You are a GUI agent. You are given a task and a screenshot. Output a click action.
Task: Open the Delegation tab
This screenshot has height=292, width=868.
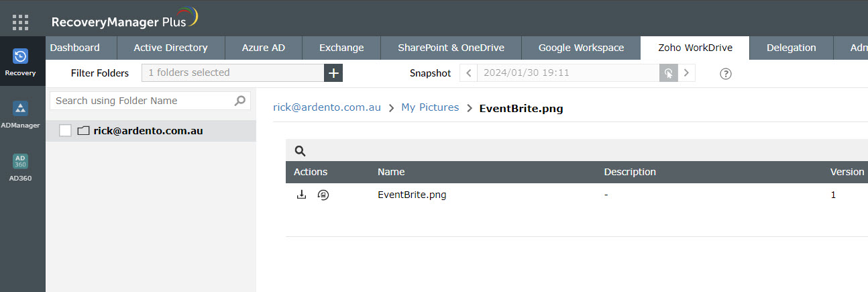tap(792, 48)
